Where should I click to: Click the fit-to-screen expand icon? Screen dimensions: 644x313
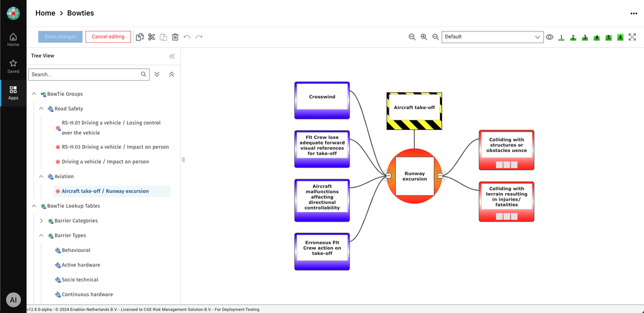click(x=632, y=37)
